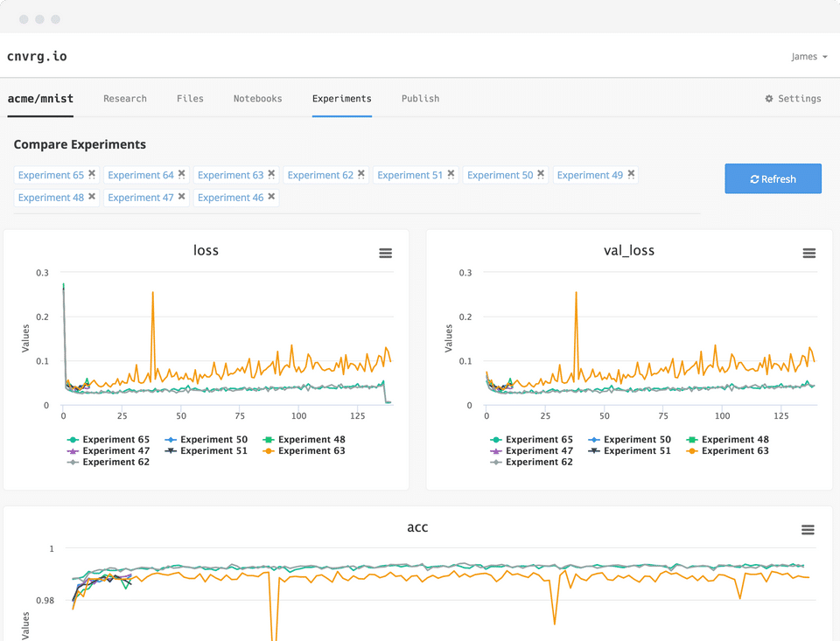The image size is (840, 641).
Task: Toggle Experiment 63 series in val_loss legend
Action: pyautogui.click(x=727, y=451)
